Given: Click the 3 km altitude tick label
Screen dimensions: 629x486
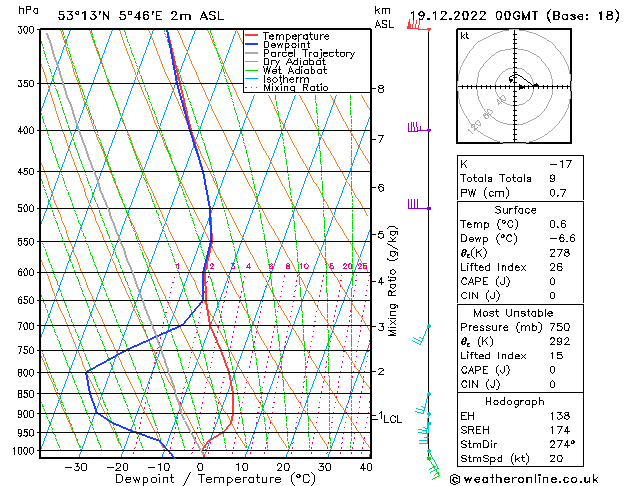Looking at the screenshot, I should click(381, 326).
